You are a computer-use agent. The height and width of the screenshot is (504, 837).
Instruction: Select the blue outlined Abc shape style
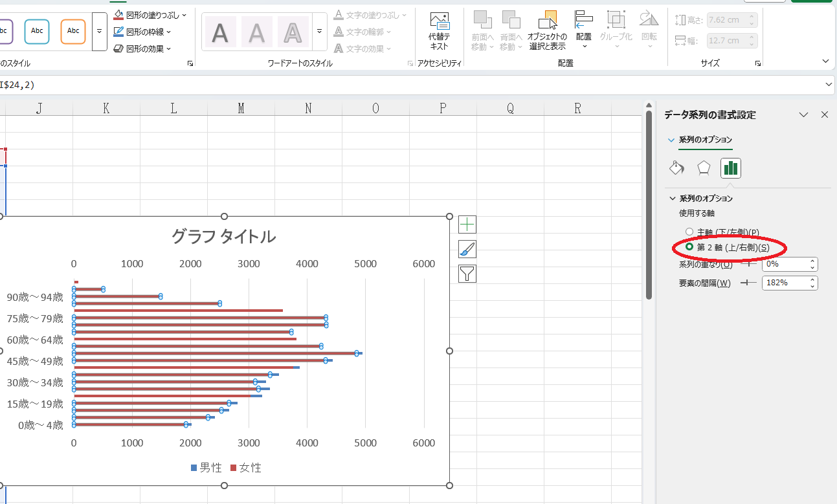37,31
